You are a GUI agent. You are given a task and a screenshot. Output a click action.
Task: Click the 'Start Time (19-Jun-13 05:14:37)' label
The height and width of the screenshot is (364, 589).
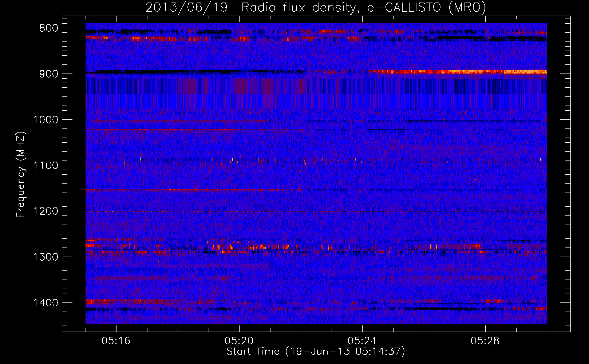point(316,352)
